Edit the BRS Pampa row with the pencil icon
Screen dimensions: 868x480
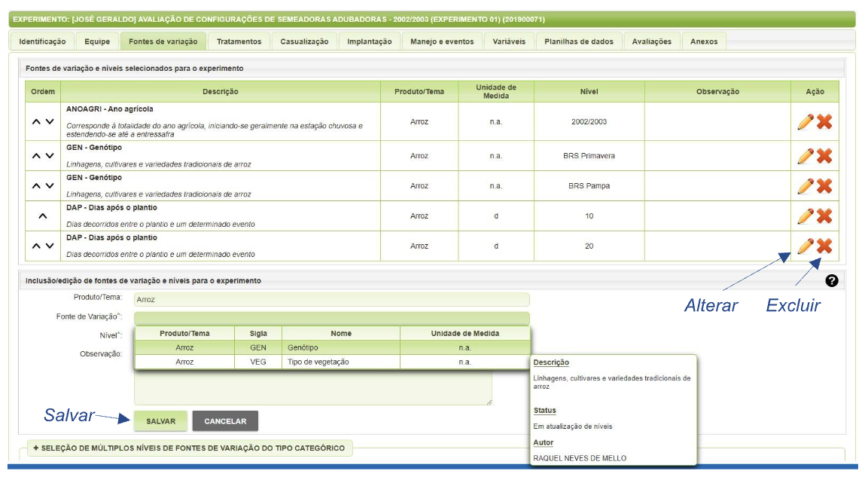pyautogui.click(x=806, y=185)
